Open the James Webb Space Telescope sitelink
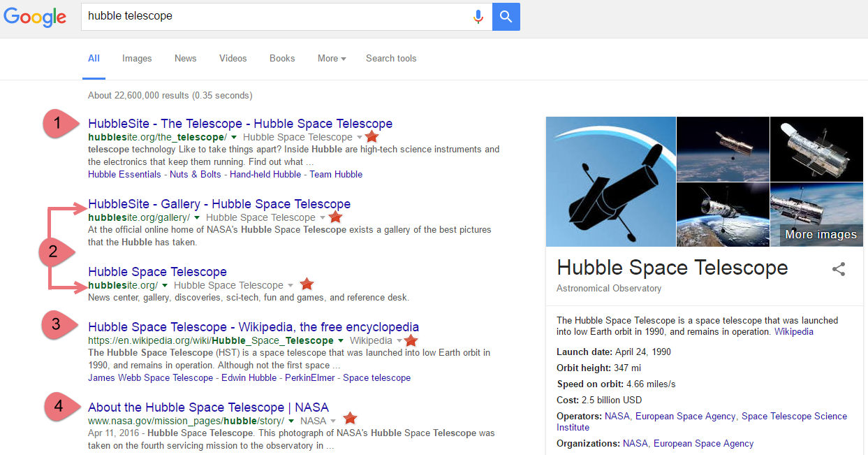868x455 pixels. 150,378
